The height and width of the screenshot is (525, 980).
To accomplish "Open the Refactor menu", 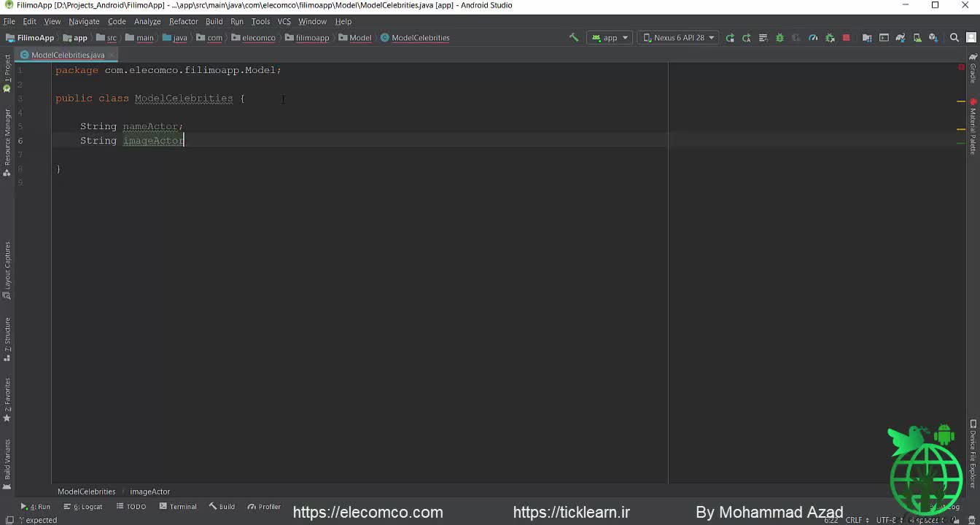I will (183, 22).
